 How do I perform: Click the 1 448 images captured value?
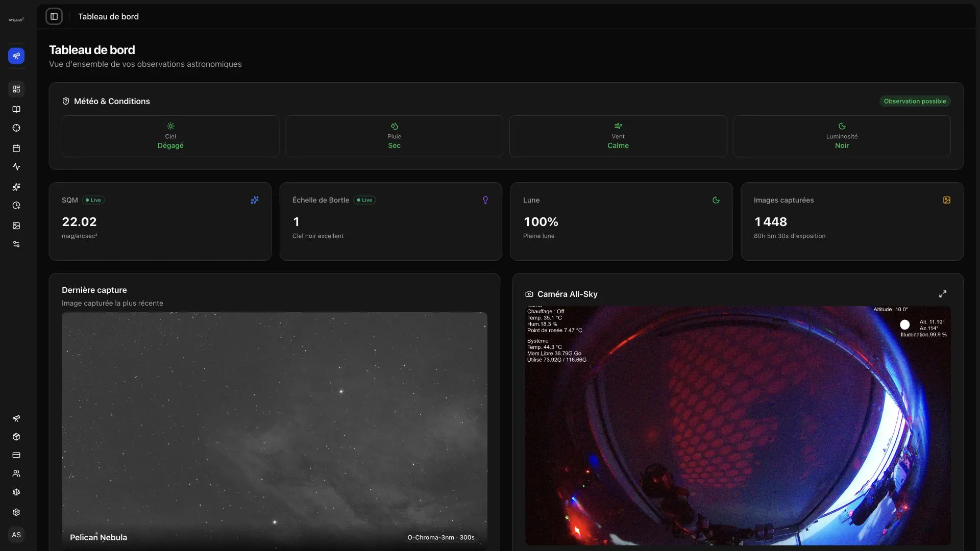[x=771, y=222]
